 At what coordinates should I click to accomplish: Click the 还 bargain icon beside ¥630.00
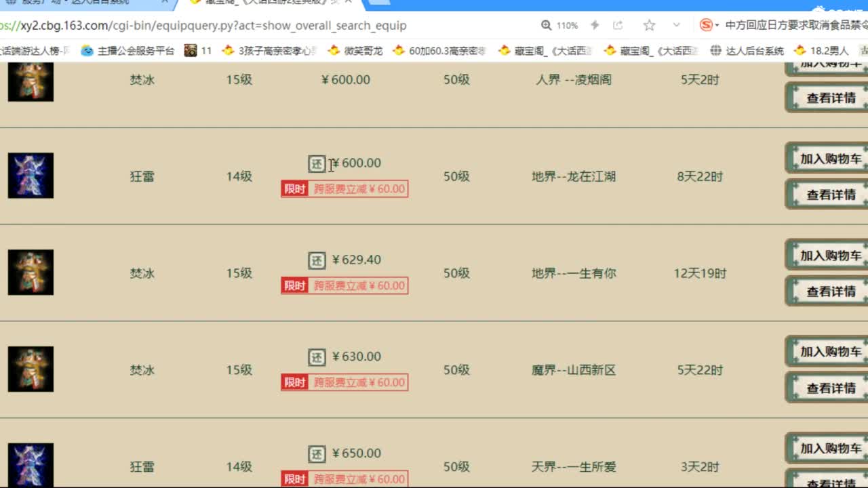317,357
